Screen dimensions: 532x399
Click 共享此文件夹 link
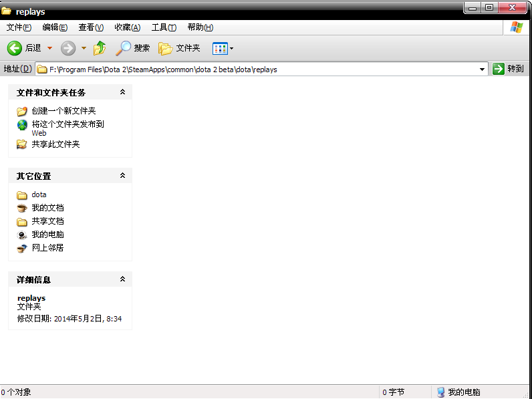pyautogui.click(x=55, y=144)
